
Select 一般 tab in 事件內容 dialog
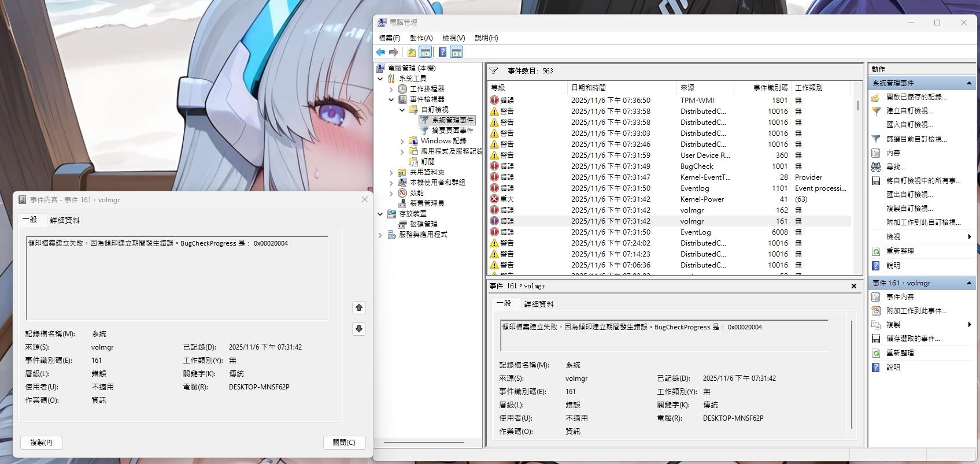[x=29, y=220]
